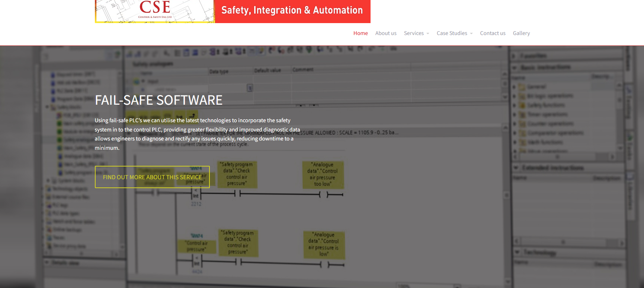
Task: Select upper 'Safety program data Check control' label
Action: pos(237,174)
